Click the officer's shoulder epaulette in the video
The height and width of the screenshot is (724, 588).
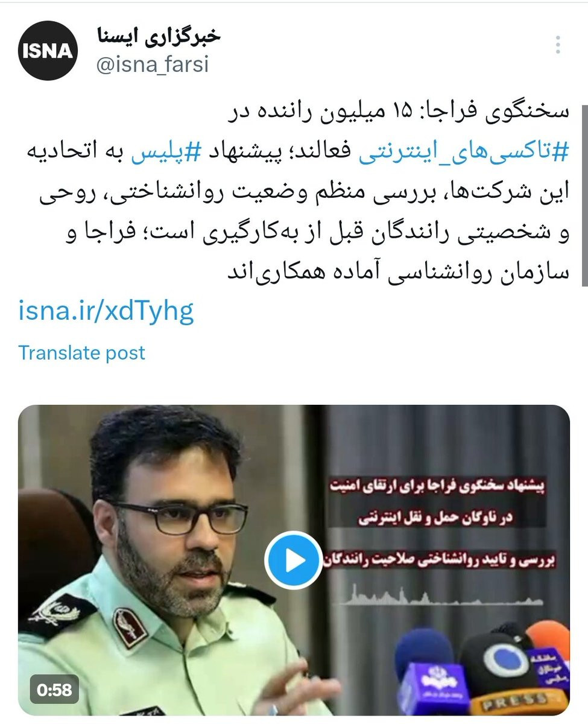coord(55,614)
